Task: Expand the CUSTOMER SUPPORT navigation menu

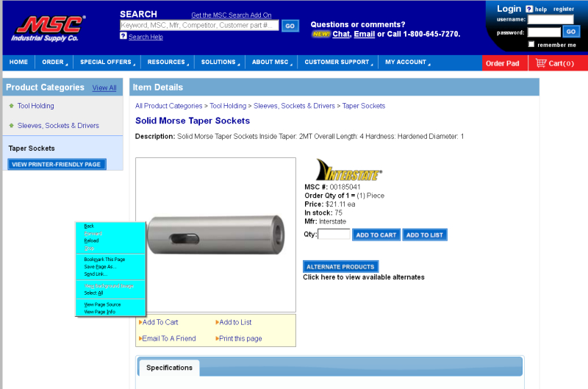Action: tap(339, 63)
